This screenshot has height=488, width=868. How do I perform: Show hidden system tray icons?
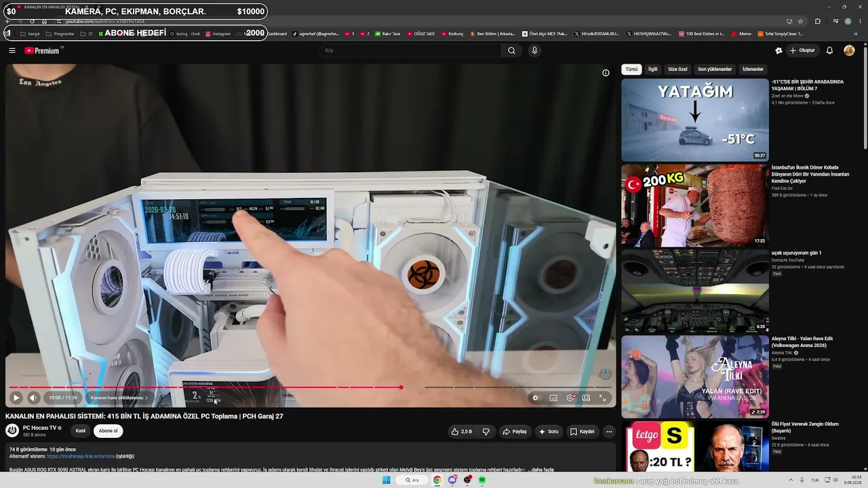(x=790, y=480)
